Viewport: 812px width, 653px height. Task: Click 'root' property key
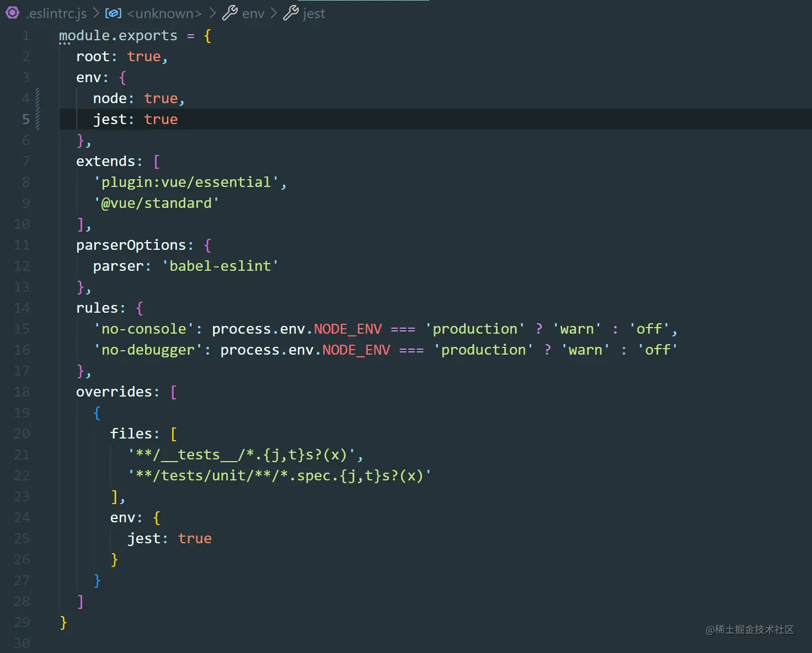pyautogui.click(x=93, y=57)
